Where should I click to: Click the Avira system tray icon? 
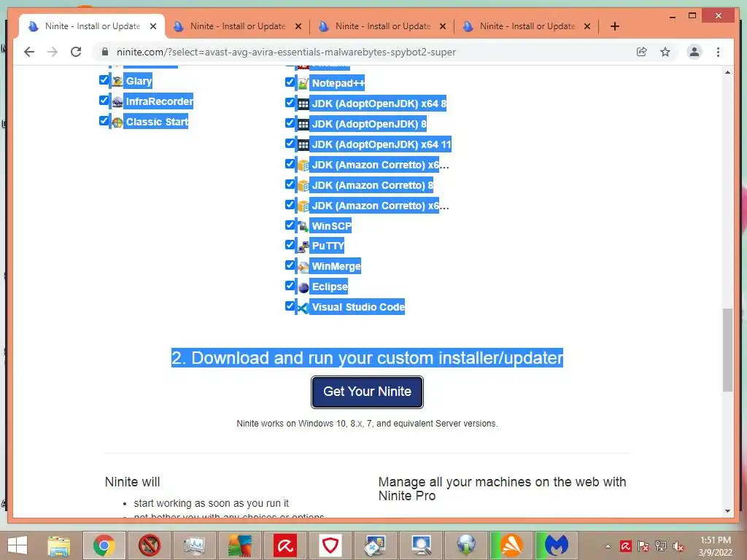(x=625, y=547)
